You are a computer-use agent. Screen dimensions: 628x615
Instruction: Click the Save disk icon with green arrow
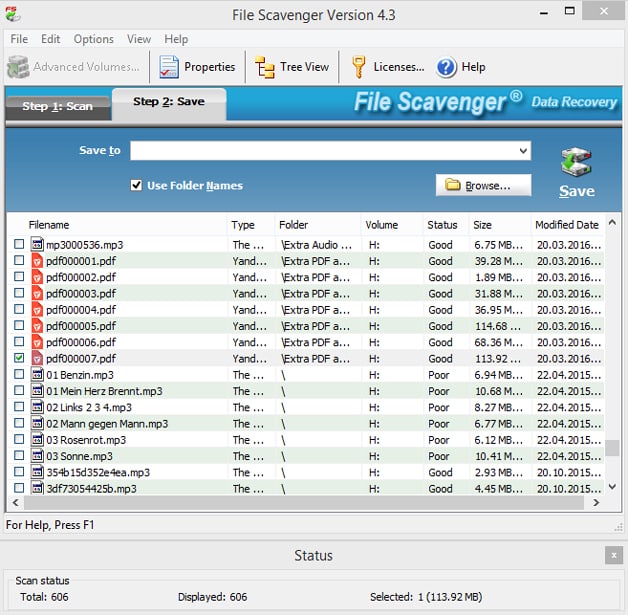[x=576, y=162]
